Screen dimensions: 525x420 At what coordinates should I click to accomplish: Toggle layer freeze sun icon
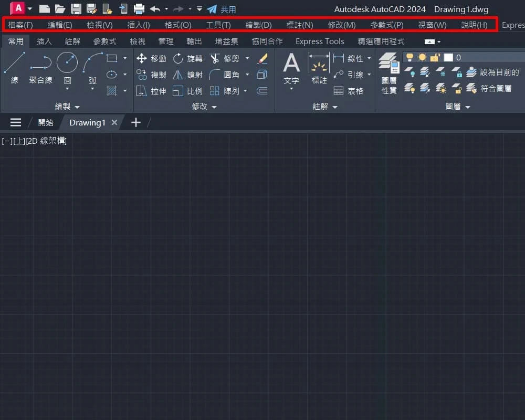coord(422,58)
